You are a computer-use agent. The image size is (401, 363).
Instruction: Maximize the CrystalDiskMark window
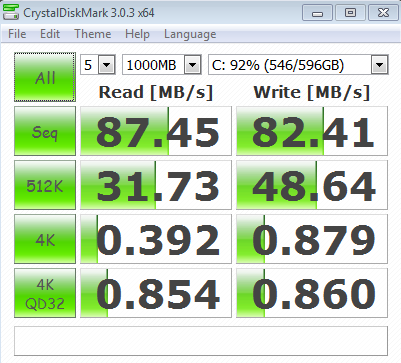click(x=350, y=13)
